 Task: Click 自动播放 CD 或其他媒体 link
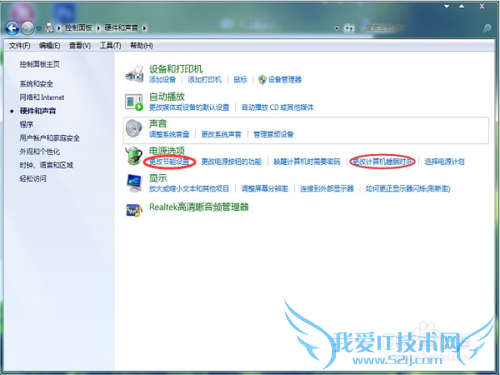click(x=277, y=107)
